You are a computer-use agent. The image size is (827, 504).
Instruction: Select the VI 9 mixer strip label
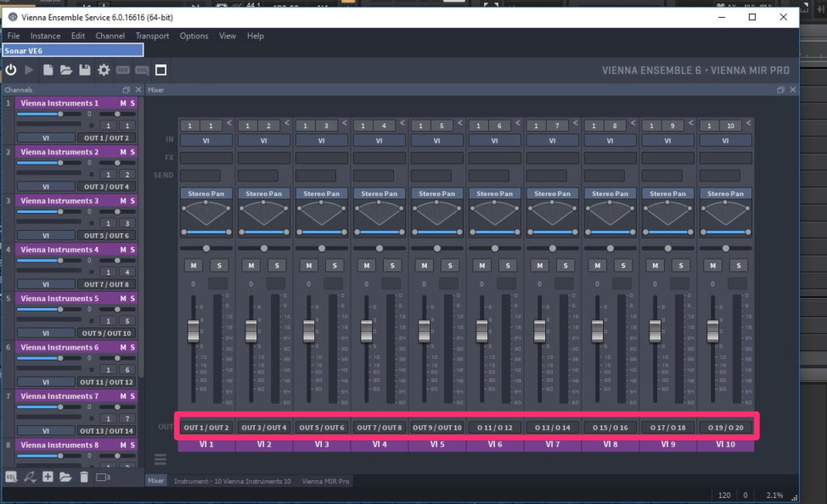click(x=667, y=445)
